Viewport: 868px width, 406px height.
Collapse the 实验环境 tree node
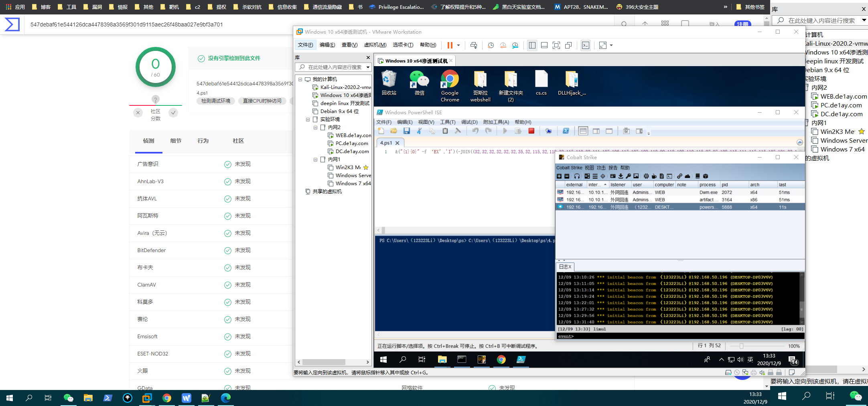308,119
